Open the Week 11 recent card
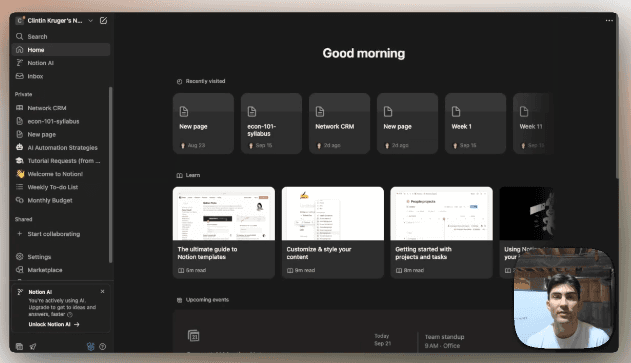 534,124
